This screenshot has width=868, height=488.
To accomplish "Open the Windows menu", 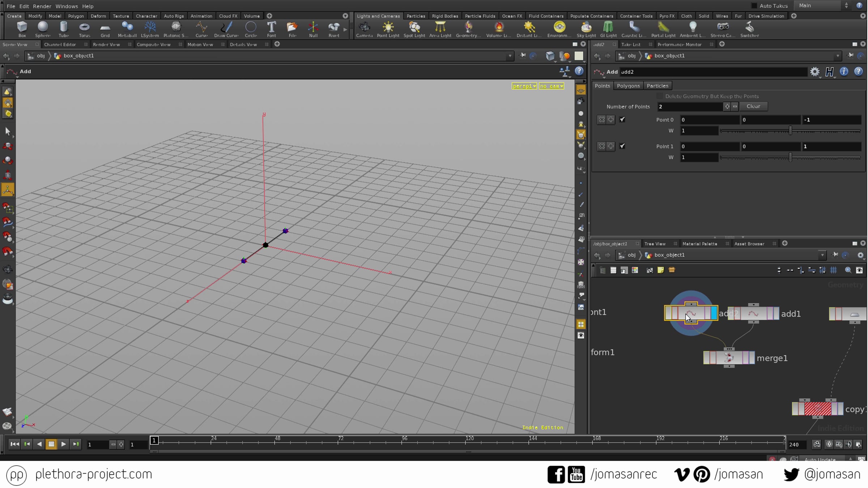I will click(67, 6).
